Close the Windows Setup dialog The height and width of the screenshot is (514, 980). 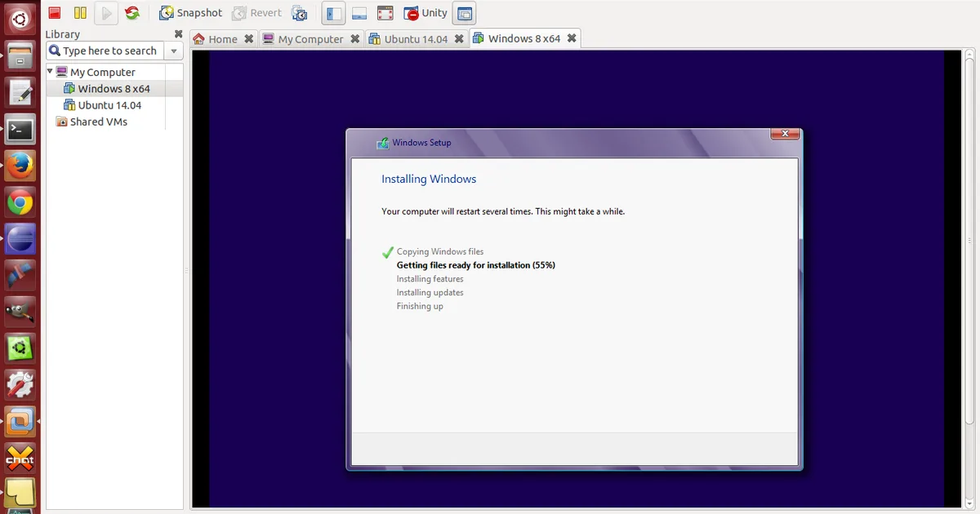point(784,134)
